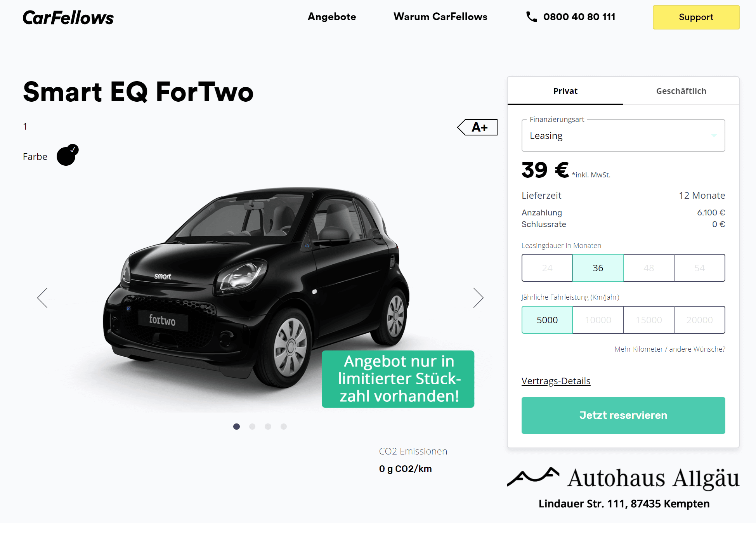Choose 20000 km yearly mileage
This screenshot has height=536, width=756.
tap(699, 320)
